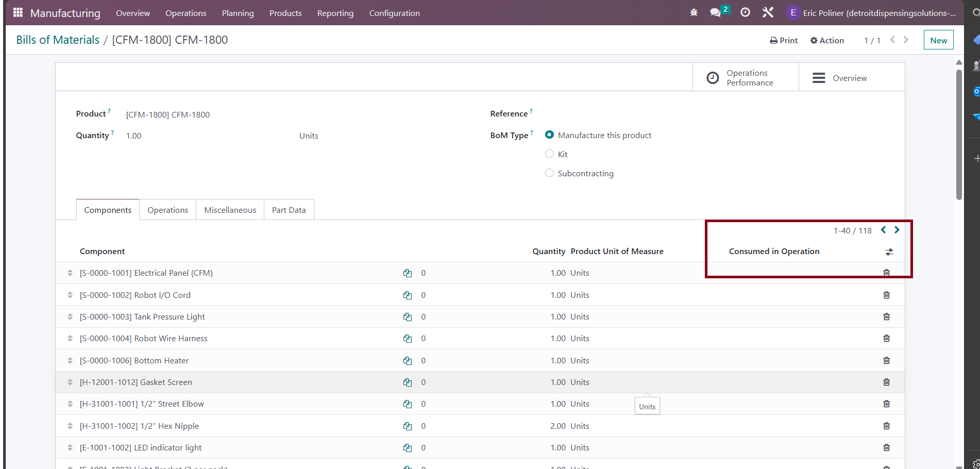Viewport: 980px width, 469px height.
Task: Go to previous page of components
Action: [883, 230]
